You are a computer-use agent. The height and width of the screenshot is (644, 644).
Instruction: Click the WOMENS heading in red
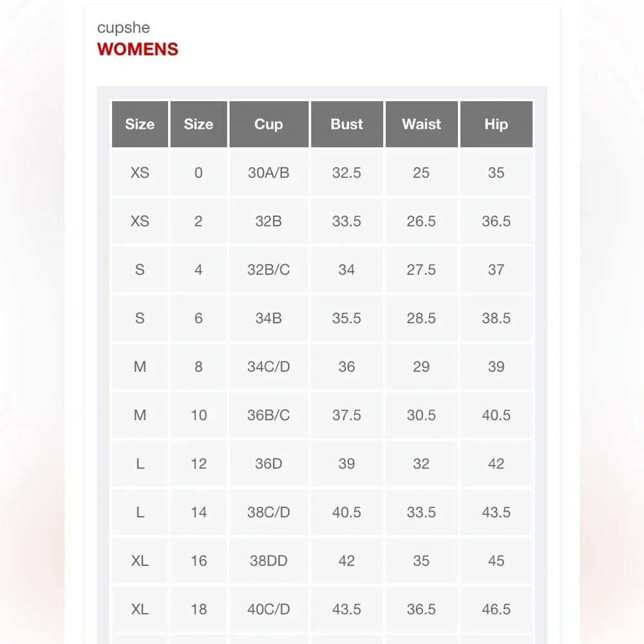coord(138,50)
